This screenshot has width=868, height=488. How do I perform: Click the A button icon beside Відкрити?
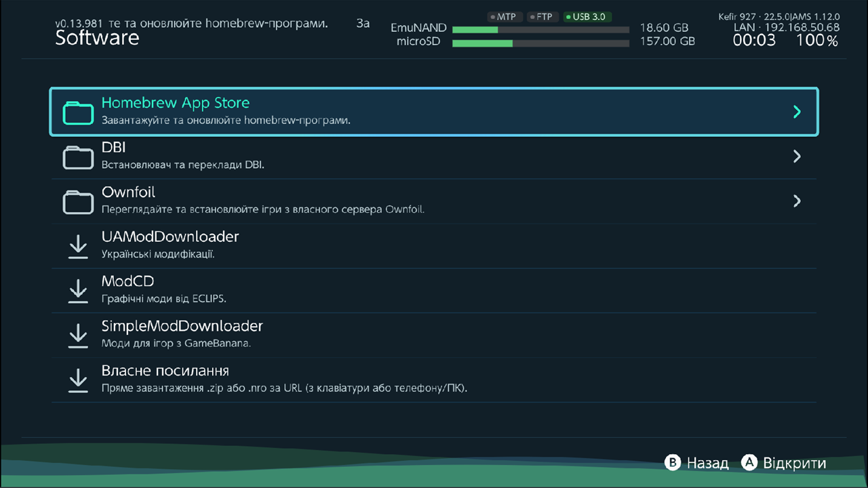tap(749, 463)
